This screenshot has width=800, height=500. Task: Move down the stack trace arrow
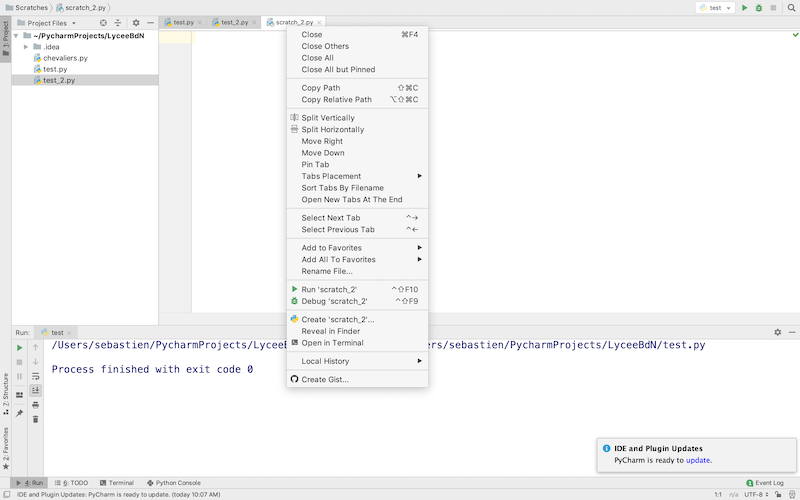[x=35, y=362]
